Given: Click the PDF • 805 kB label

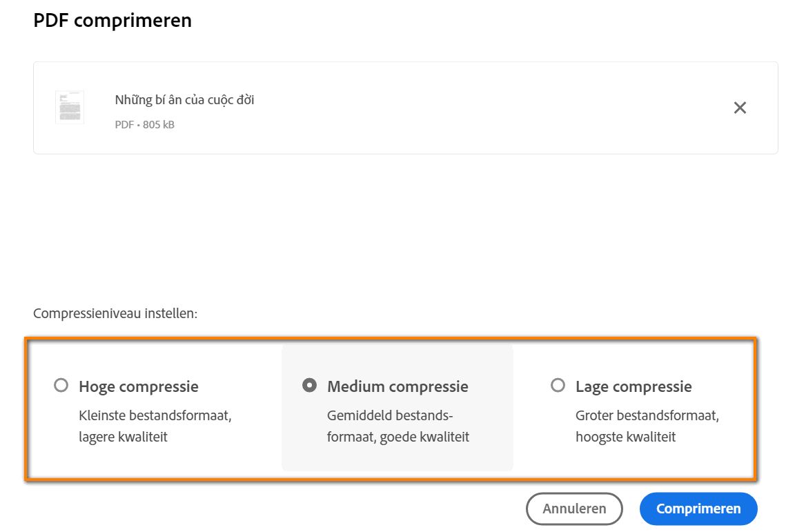Looking at the screenshot, I should coord(144,124).
